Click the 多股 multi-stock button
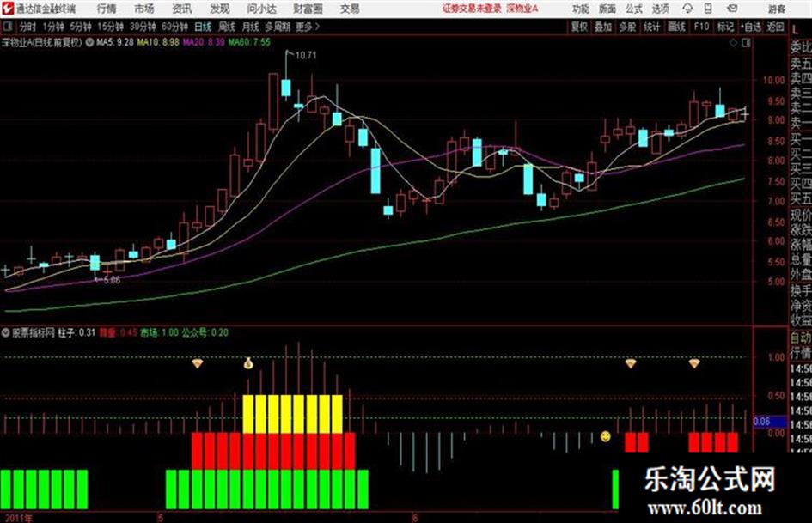Screen dimensions: 812x523 point(627,27)
